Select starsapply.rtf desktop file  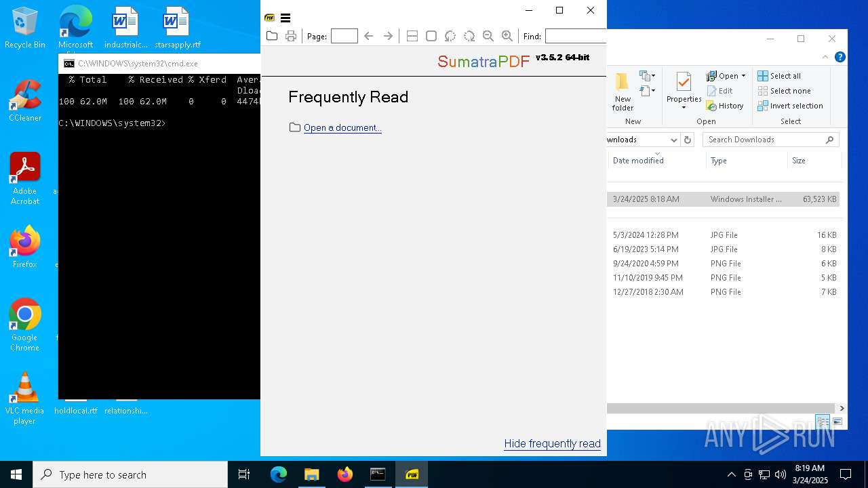[177, 28]
